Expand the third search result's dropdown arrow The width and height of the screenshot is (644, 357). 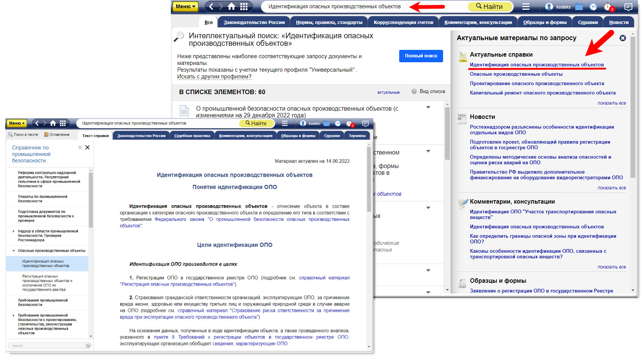click(x=428, y=208)
